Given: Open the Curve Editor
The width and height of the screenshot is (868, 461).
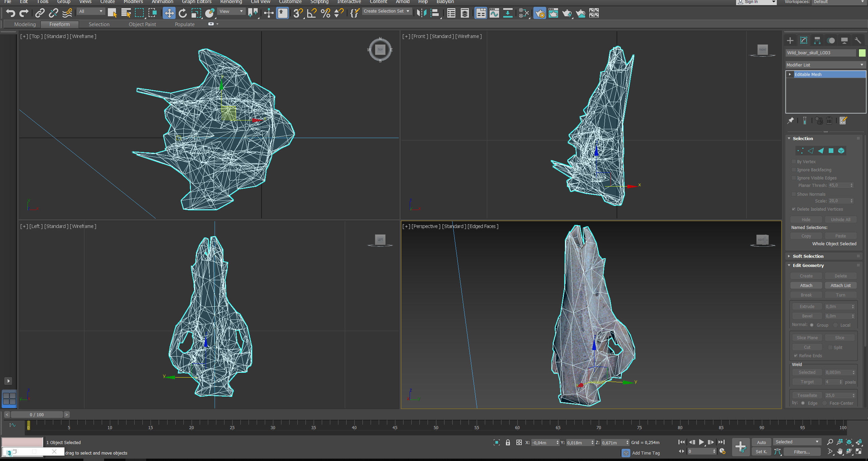Looking at the screenshot, I should [x=494, y=13].
